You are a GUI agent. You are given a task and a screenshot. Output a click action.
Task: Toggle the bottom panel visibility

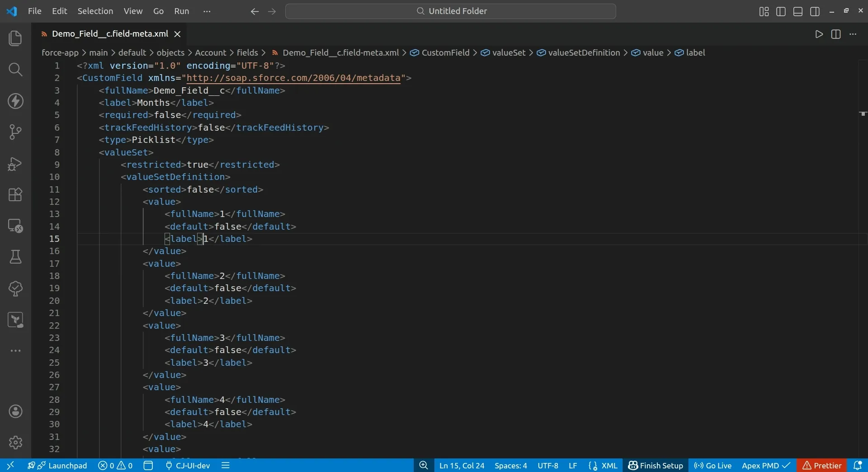(x=798, y=11)
